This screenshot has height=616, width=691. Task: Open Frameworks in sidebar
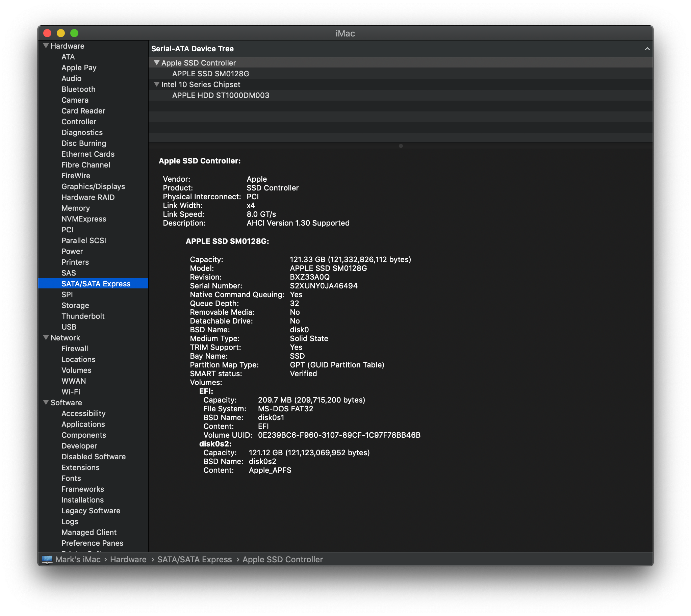(x=82, y=489)
